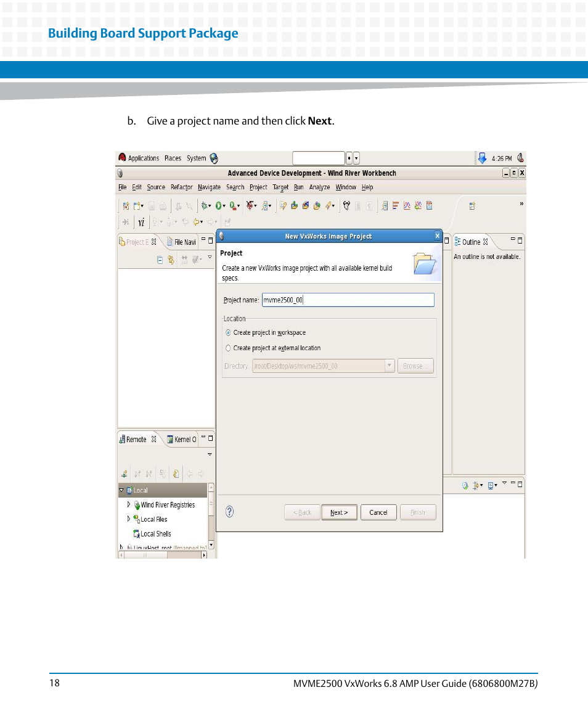Open the Project menu

pyautogui.click(x=258, y=187)
